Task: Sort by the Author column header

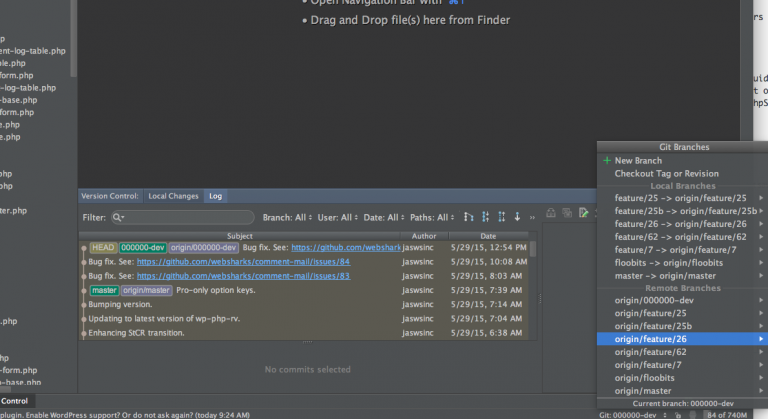Action: (x=424, y=236)
